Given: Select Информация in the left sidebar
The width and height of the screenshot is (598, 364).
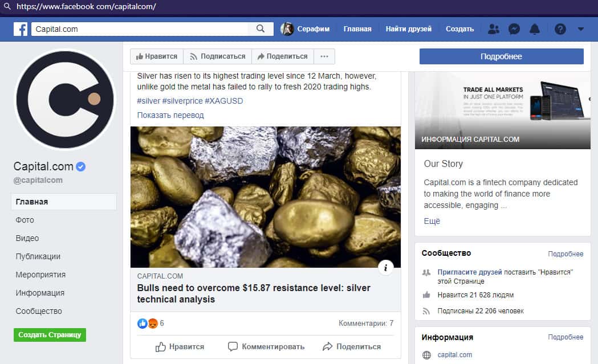Looking at the screenshot, I should click(x=40, y=293).
